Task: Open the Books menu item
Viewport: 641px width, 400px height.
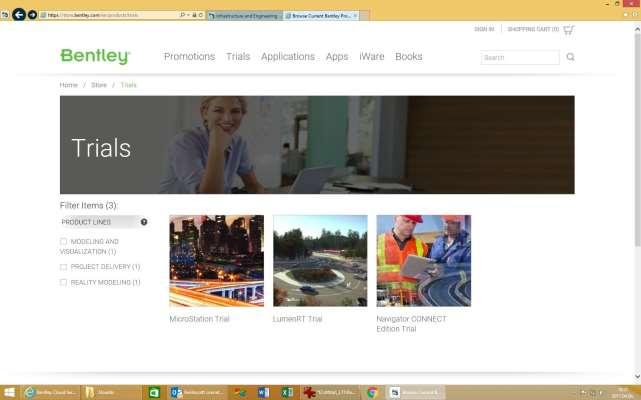Action: coord(408,56)
